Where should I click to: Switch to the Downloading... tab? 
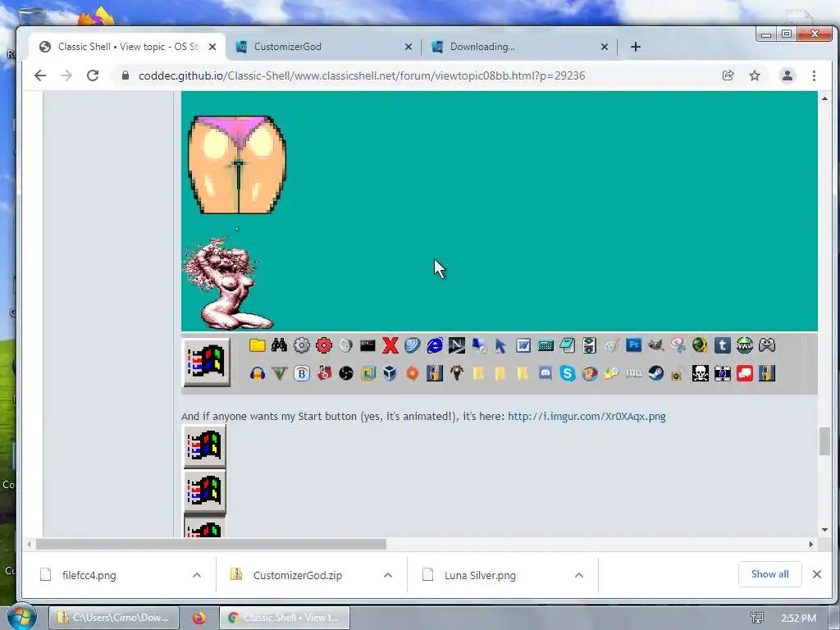[519, 47]
